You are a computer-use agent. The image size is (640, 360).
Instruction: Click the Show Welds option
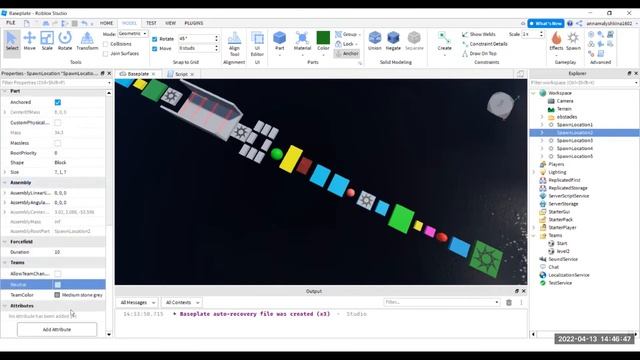click(x=479, y=34)
